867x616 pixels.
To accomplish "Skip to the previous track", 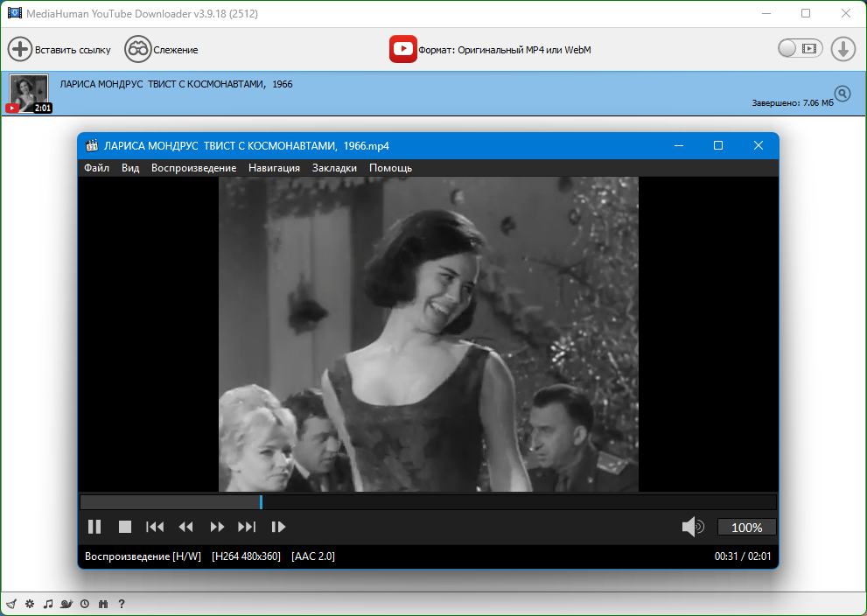I will tap(155, 527).
